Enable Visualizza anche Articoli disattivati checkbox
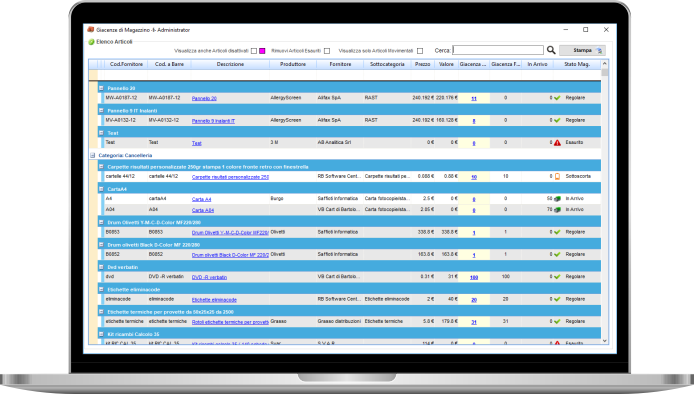The width and height of the screenshot is (694, 394). [x=254, y=51]
